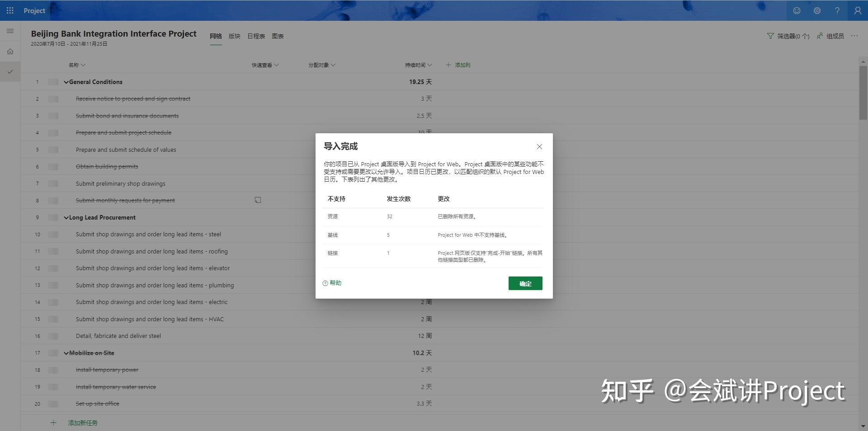868x431 pixels.
Task: Open the feedback smiley icon
Action: coord(797,10)
